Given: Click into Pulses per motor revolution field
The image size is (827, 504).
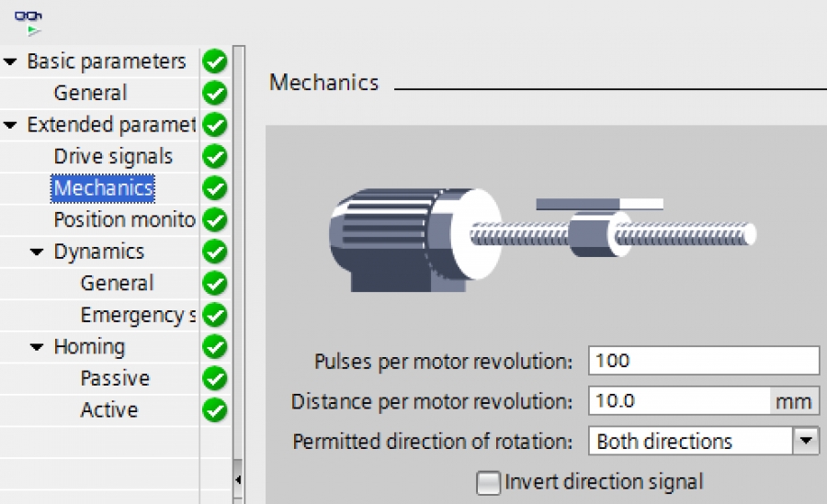Looking at the screenshot, I should pyautogui.click(x=704, y=361).
